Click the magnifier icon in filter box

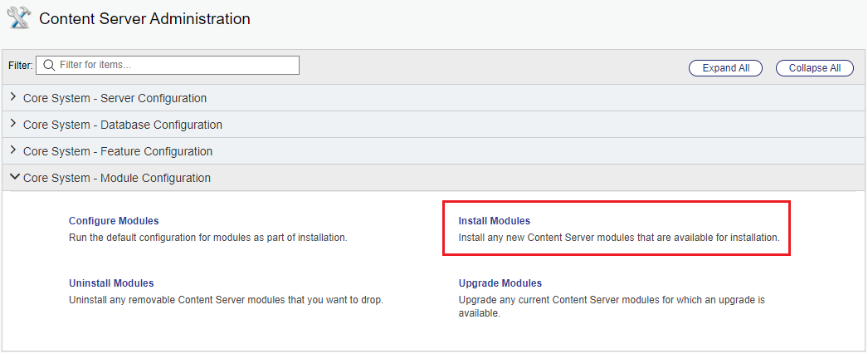(x=49, y=66)
